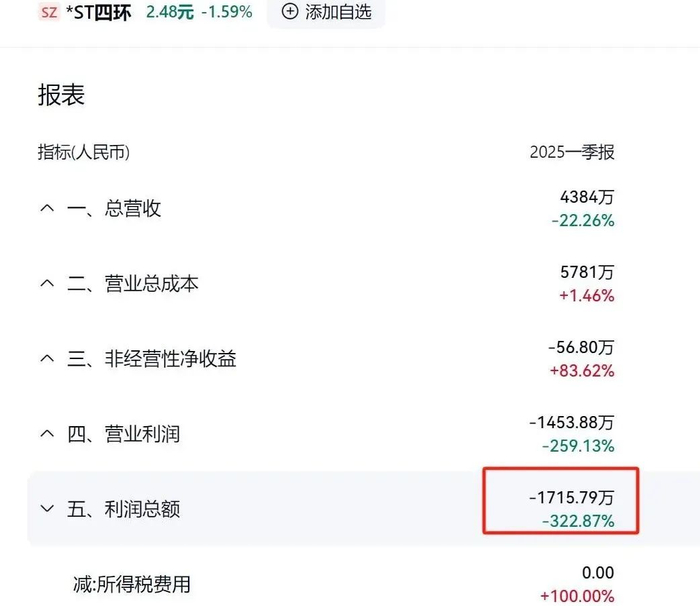700x606 pixels.
Task: Select the 三、非经营性净收益 row label
Action: [x=152, y=359]
